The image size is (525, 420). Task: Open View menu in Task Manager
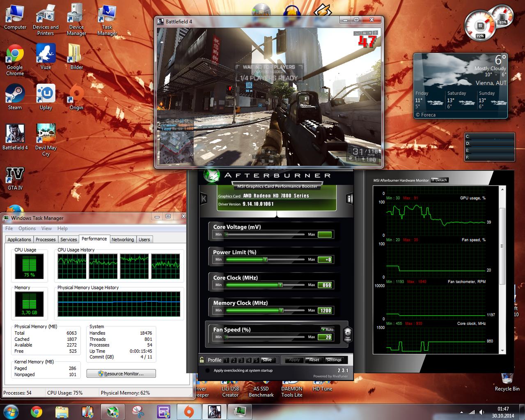(x=46, y=228)
